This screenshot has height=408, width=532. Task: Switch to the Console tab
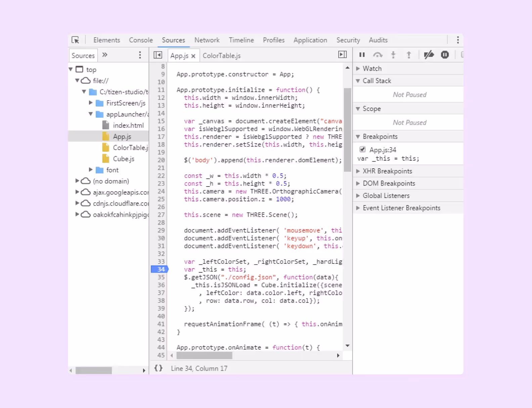click(141, 40)
